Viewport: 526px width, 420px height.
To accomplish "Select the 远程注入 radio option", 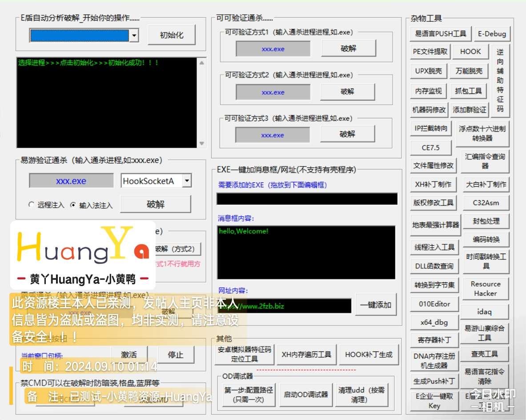I will click(x=46, y=205).
